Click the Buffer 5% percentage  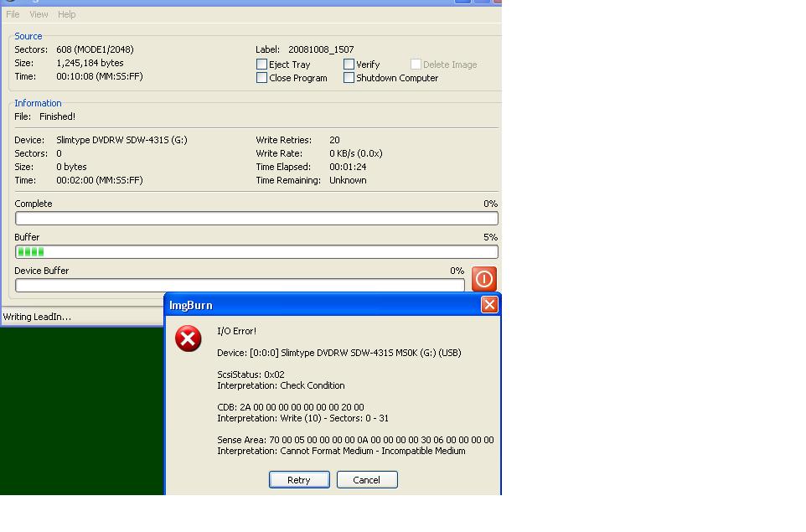[x=490, y=237]
